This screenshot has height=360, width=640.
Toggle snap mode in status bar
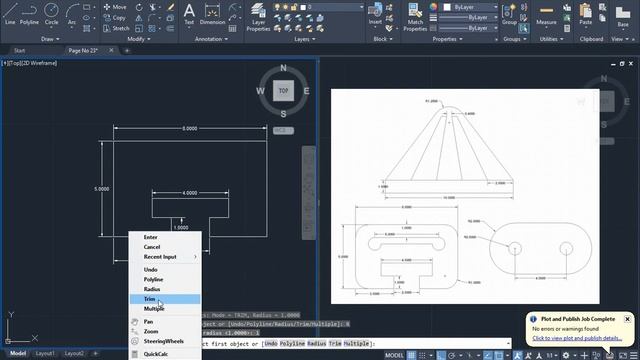(422, 356)
